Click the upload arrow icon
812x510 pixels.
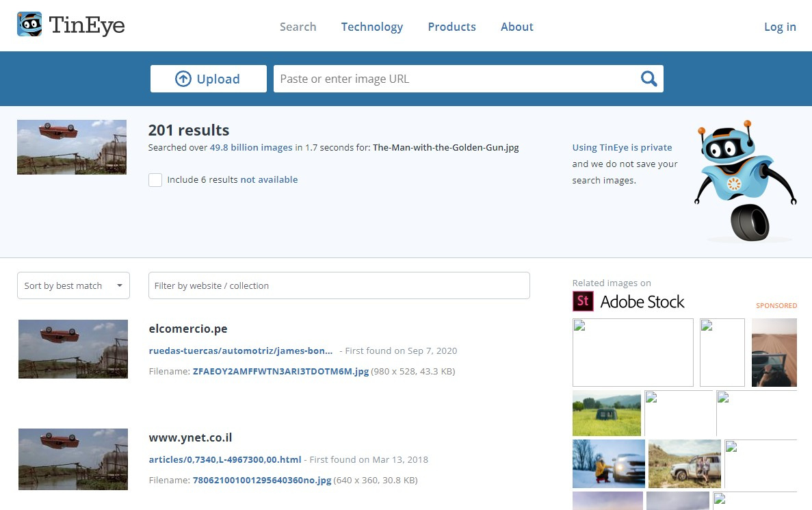(183, 79)
